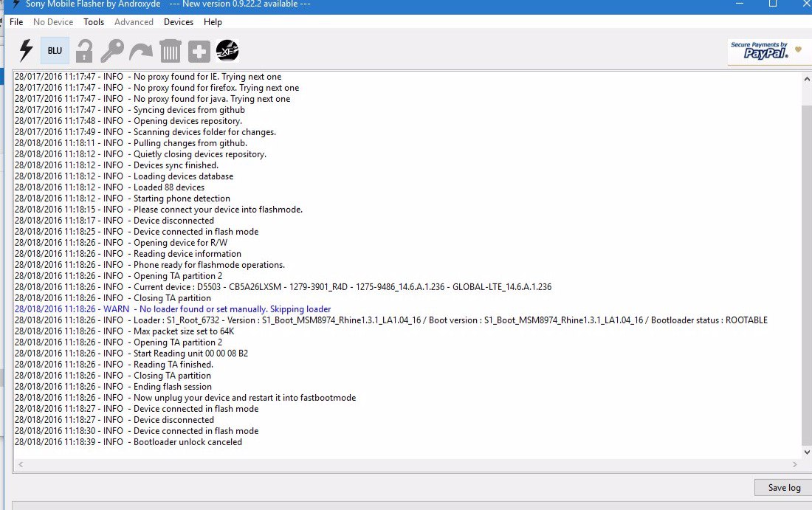The height and width of the screenshot is (510, 812).
Task: Click the curved arrow toolbar icon
Action: coord(140,52)
